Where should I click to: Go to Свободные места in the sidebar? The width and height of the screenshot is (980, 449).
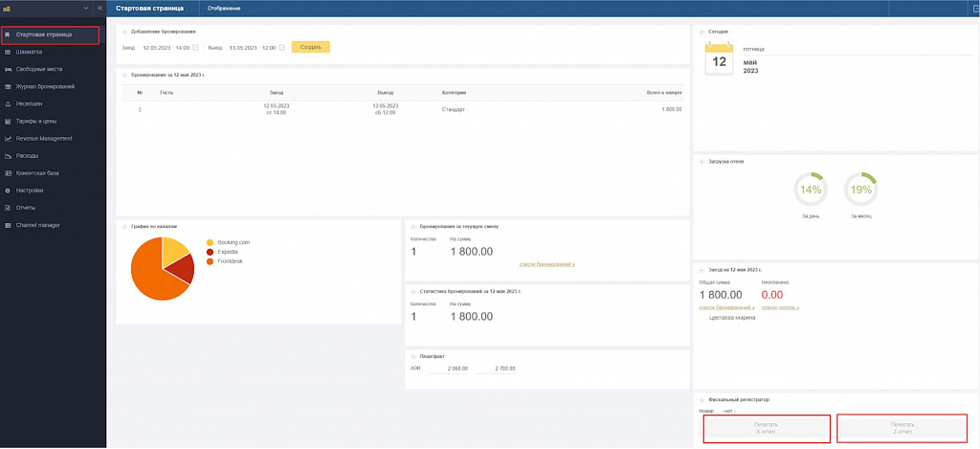(38, 70)
